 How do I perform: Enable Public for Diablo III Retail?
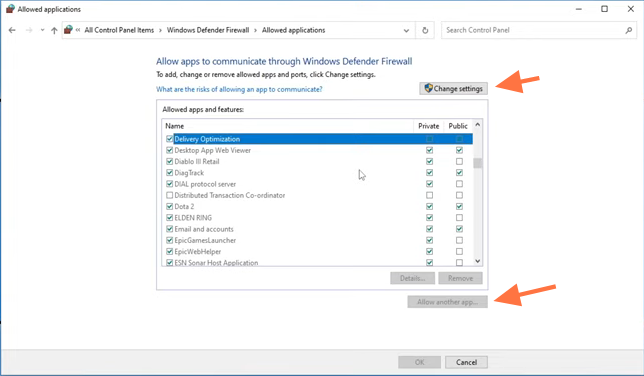459,161
